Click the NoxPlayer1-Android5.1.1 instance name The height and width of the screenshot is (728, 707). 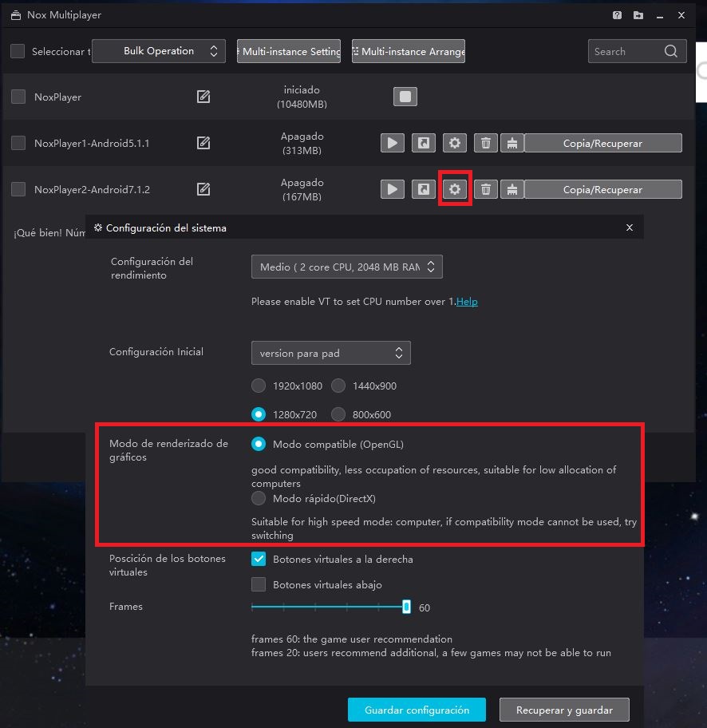pyautogui.click(x=92, y=143)
